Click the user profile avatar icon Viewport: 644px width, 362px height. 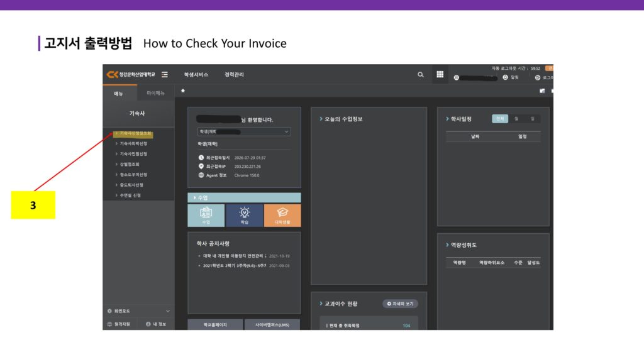(x=457, y=77)
